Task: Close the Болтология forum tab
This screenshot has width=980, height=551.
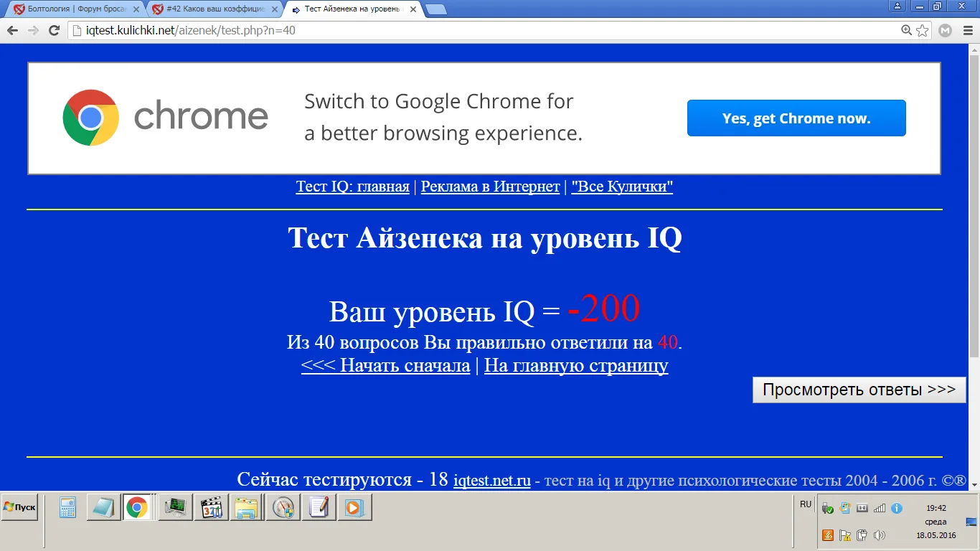Action: coord(136,10)
